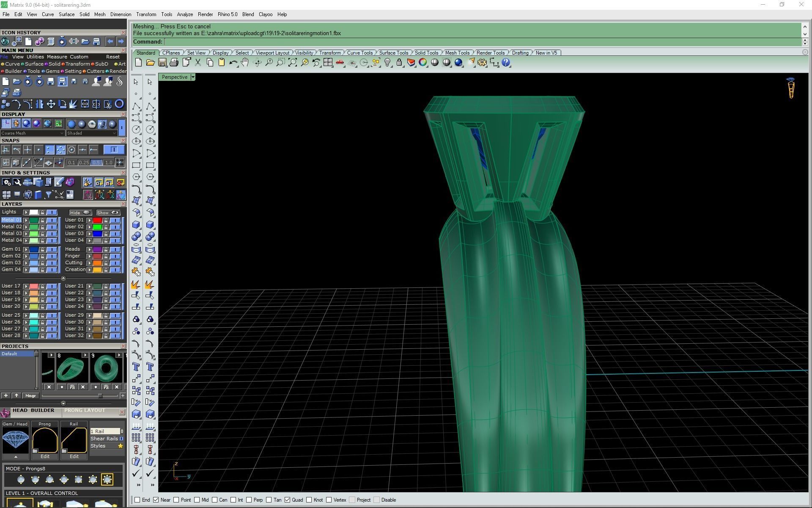Click the funnel filter icon in Info & Settings
This screenshot has width=812, height=508.
(x=49, y=195)
